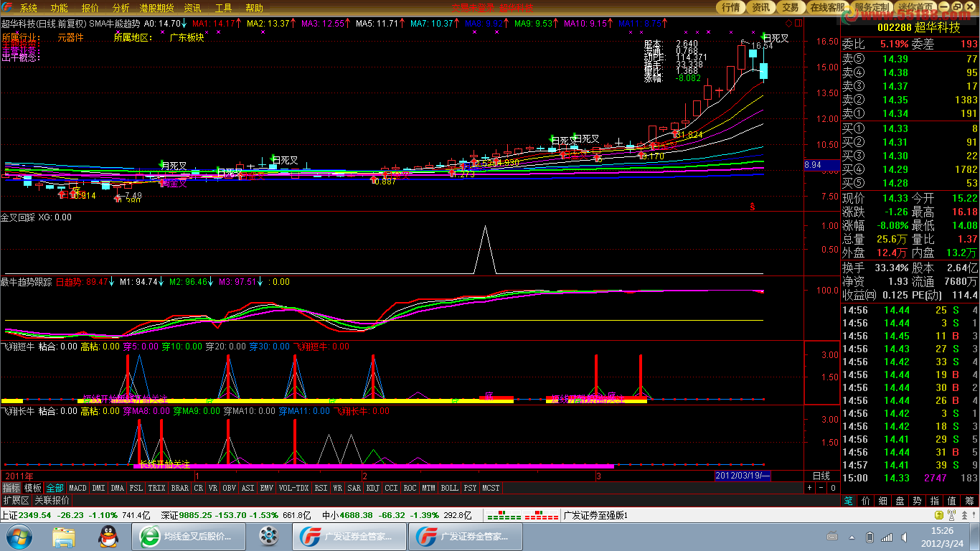Click the red panel-layout icon above the chart
Image resolution: width=980 pixels, height=551 pixels.
coord(798,23)
